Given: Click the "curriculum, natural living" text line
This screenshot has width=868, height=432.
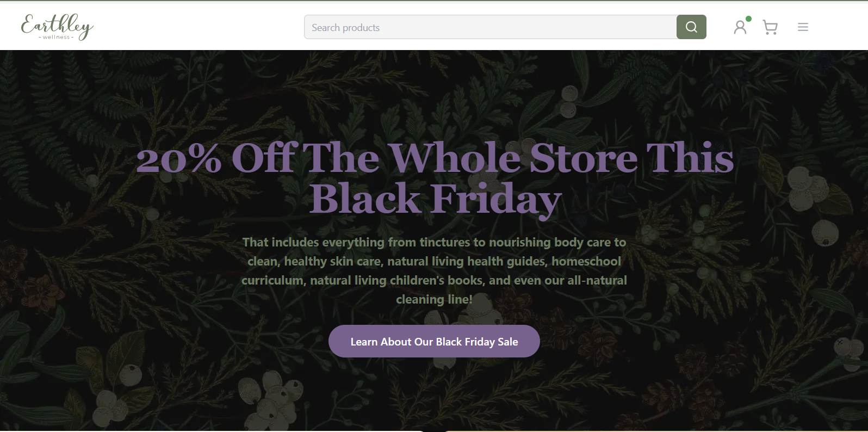Looking at the screenshot, I should pos(434,280).
